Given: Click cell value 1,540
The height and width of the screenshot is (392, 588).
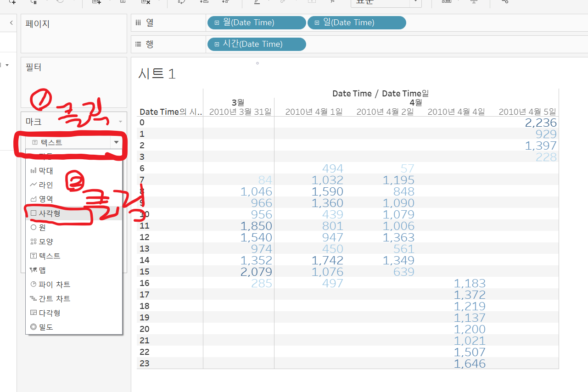Looking at the screenshot, I should tap(256, 237).
